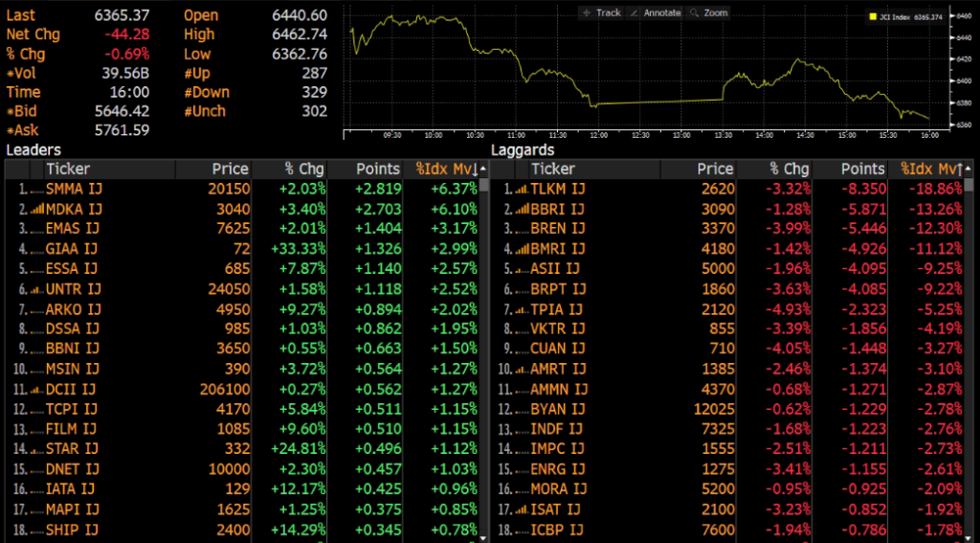Click the yellow JCI Index legend swatch
The width and height of the screenshot is (980, 543).
873,17
